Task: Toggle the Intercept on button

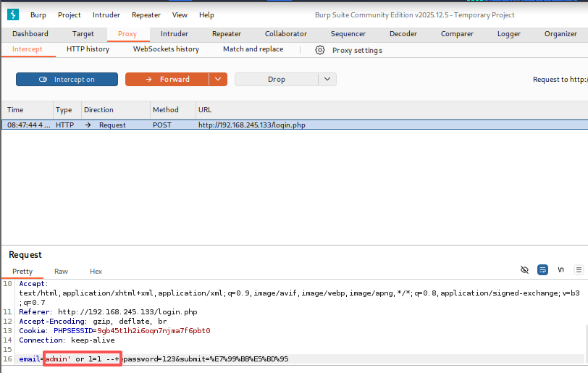Action: click(67, 79)
